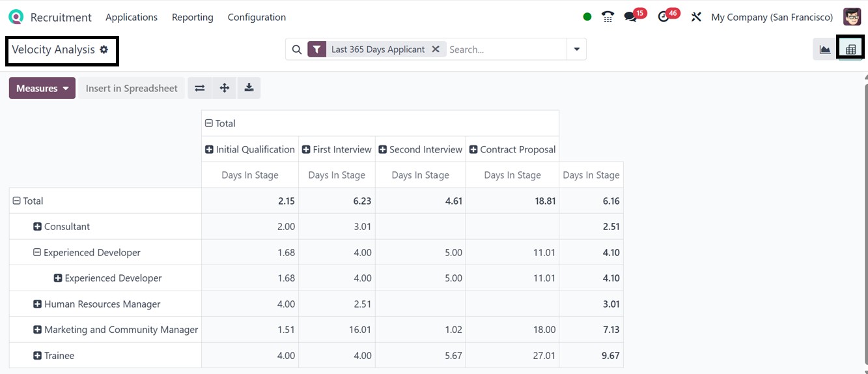Click the Expand all arrows icon
868x374 pixels.
pyautogui.click(x=225, y=88)
